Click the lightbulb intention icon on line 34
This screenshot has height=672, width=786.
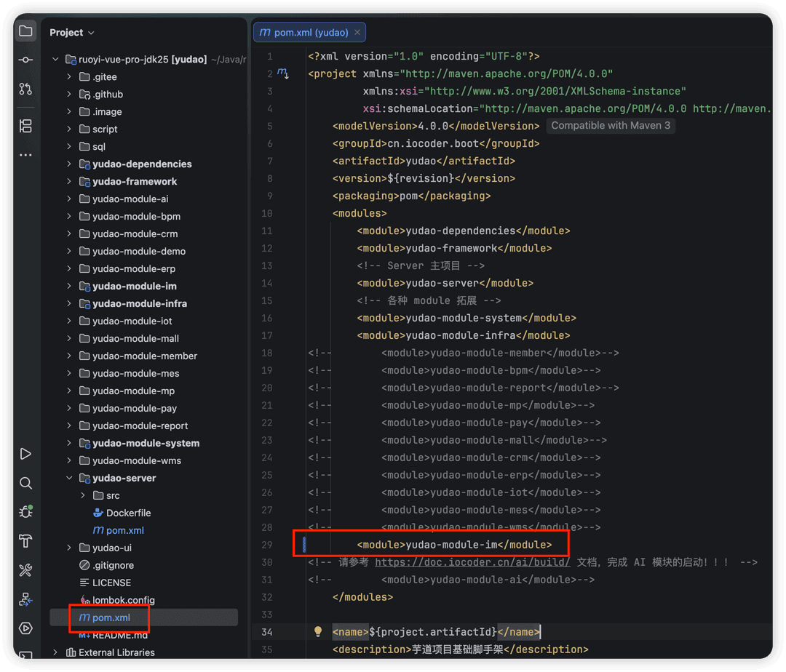click(318, 632)
